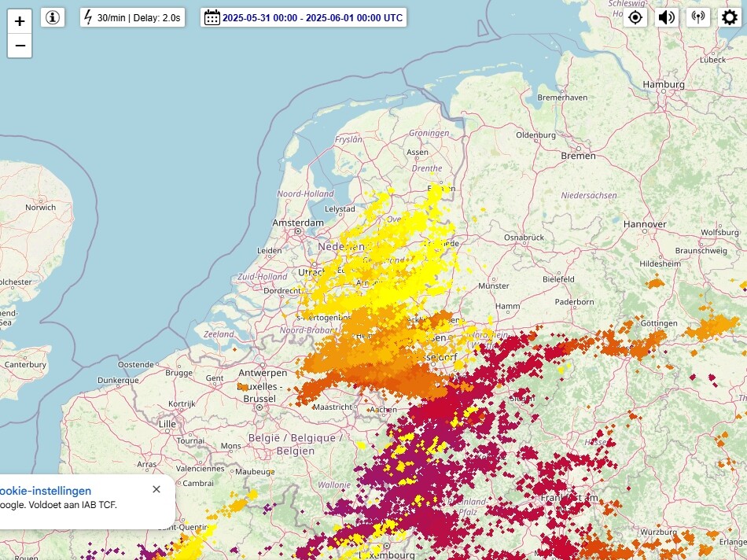
Task: Click the Assen city label
Action: [x=418, y=153]
